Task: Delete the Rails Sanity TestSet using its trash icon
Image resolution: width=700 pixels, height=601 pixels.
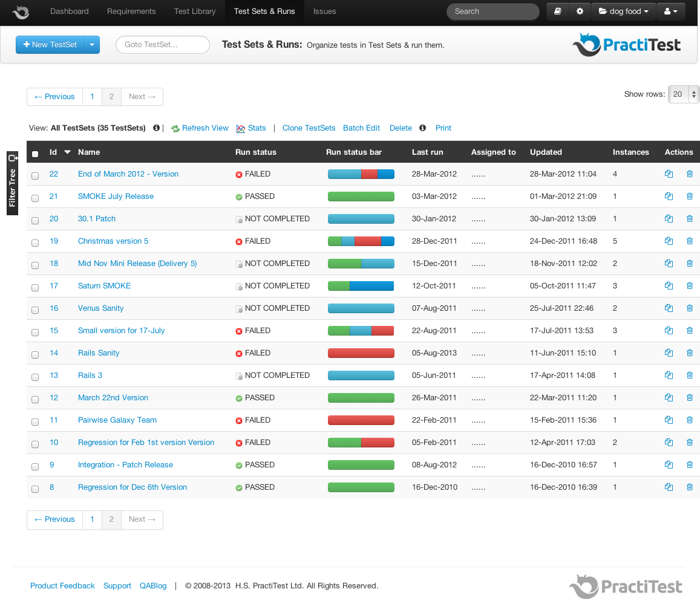Action: click(x=690, y=352)
